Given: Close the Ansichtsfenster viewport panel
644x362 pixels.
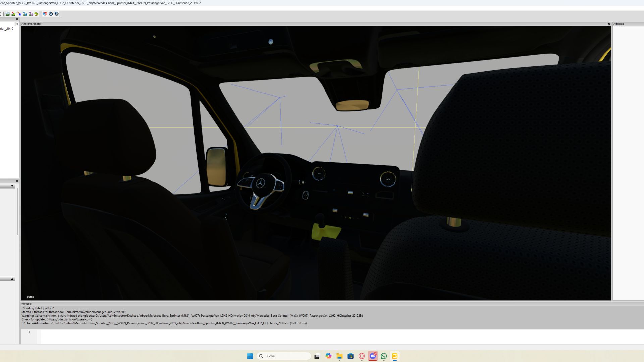Looking at the screenshot, I should click(x=609, y=24).
